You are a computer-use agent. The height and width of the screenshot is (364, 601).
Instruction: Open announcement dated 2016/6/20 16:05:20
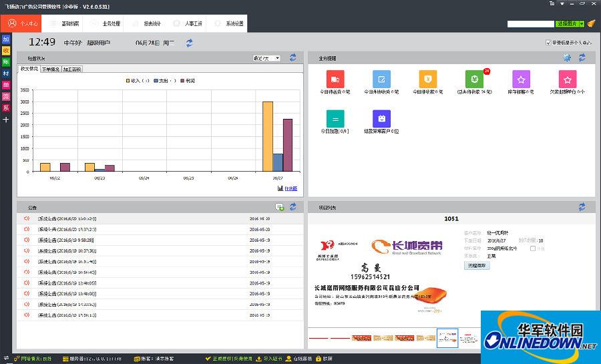(x=160, y=218)
